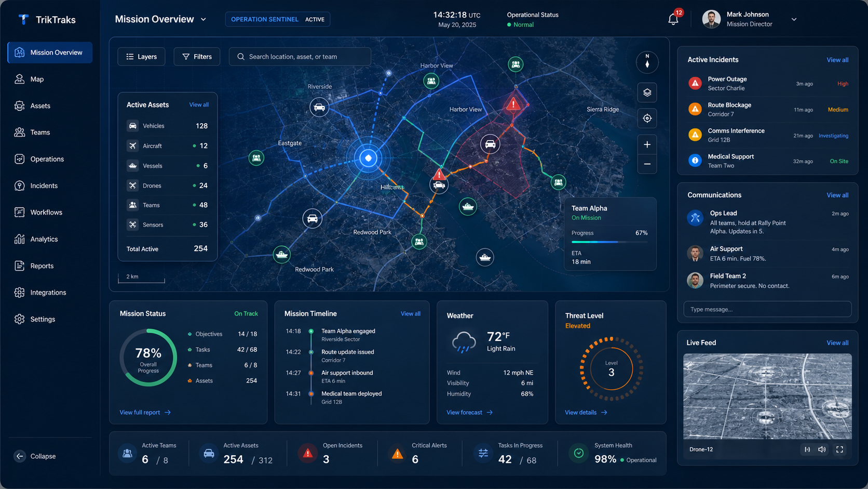Recenter map with the locate target icon

(647, 118)
